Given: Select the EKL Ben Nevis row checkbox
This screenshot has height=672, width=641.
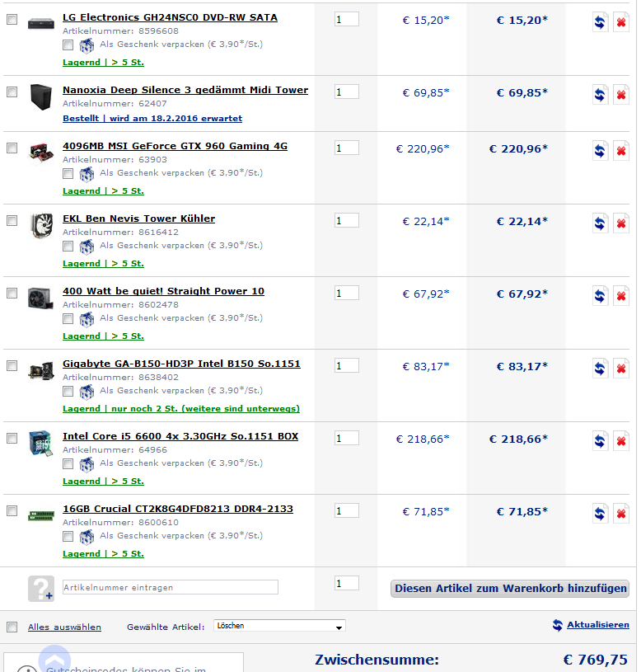Looking at the screenshot, I should coord(12,220).
